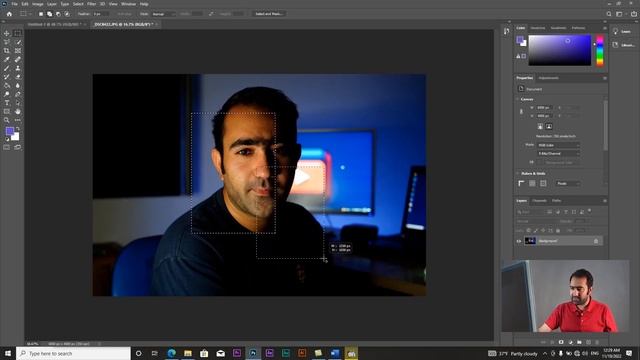
Task: Open the Window menu
Action: [128, 4]
